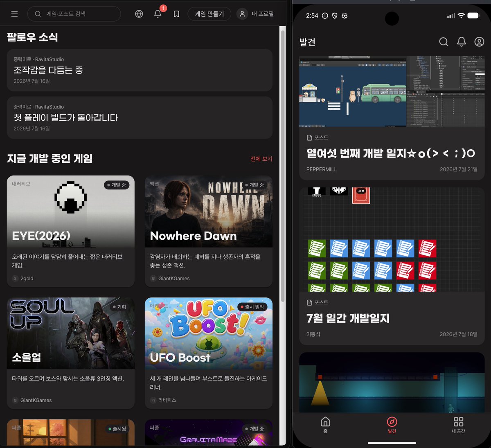Screen dimensions: 491x448
Task: Click the 2 avatar badge beside 2gold
Action: tap(15, 279)
